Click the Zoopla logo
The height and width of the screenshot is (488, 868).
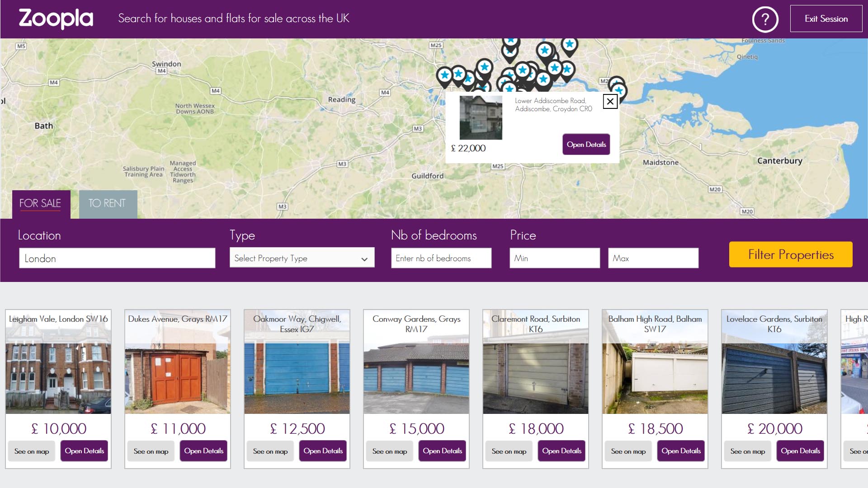(56, 19)
